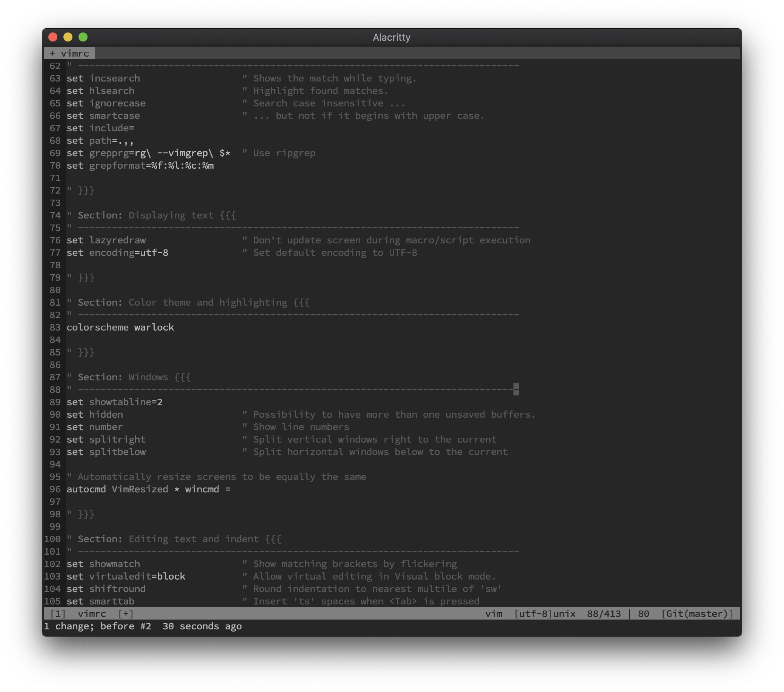
Task: Click the colorscheme warlock line
Action: [120, 327]
